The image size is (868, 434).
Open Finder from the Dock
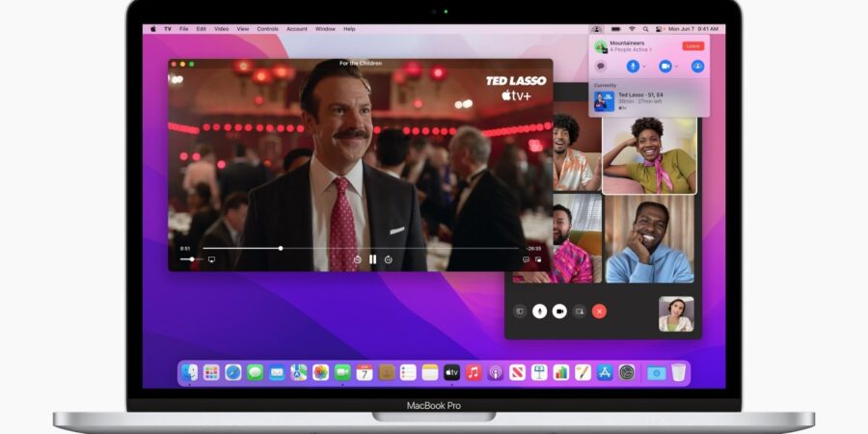[190, 372]
